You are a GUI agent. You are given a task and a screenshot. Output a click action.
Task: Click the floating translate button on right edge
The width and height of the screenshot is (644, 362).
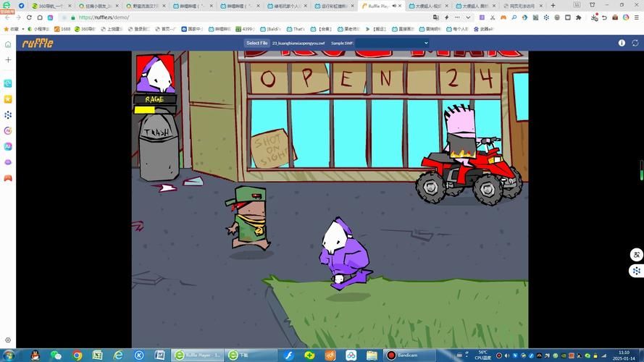[x=637, y=254]
